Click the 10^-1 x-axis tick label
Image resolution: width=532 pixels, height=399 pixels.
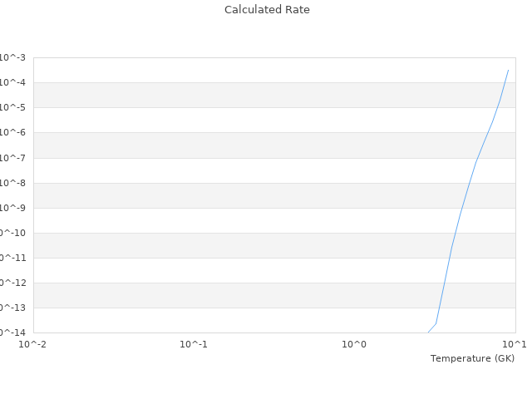pyautogui.click(x=194, y=344)
